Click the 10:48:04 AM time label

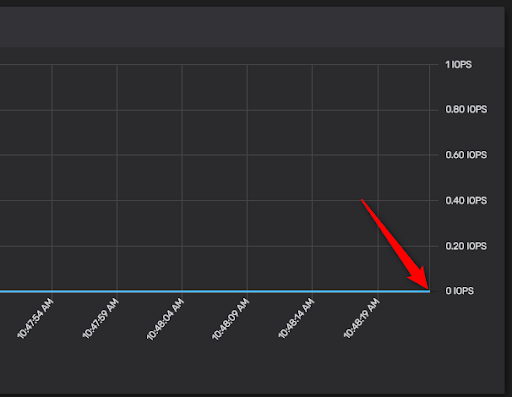[x=165, y=319]
